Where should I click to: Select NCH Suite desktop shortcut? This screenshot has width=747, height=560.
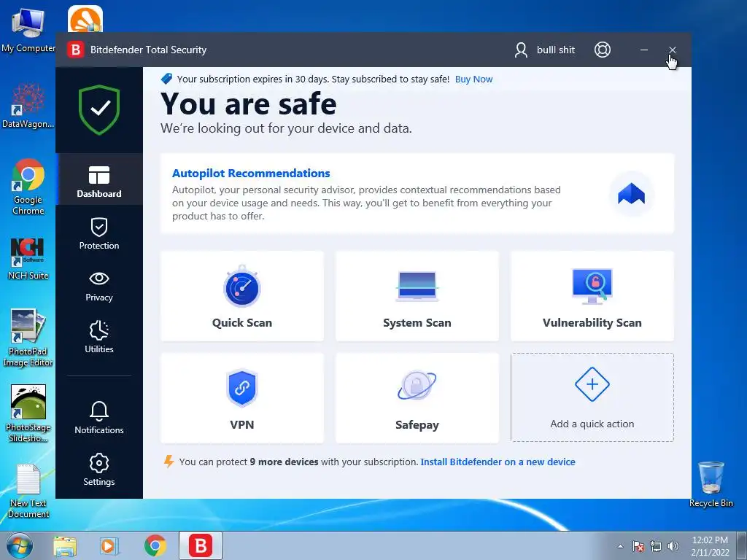pos(28,259)
